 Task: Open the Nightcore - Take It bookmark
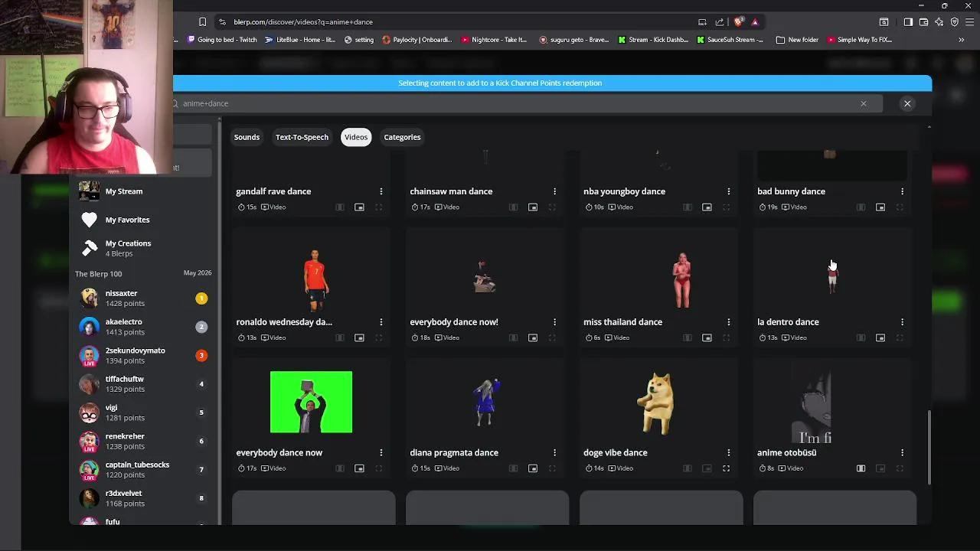point(495,40)
